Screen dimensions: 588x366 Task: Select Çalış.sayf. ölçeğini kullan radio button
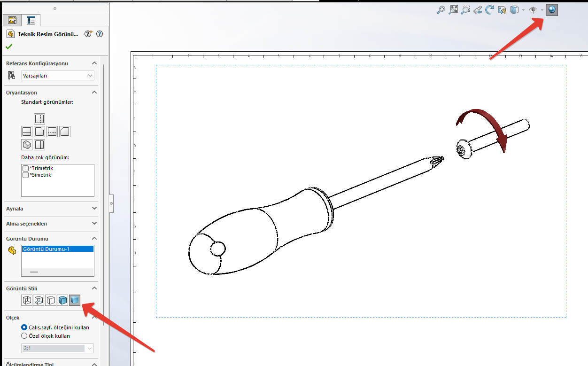(x=24, y=327)
